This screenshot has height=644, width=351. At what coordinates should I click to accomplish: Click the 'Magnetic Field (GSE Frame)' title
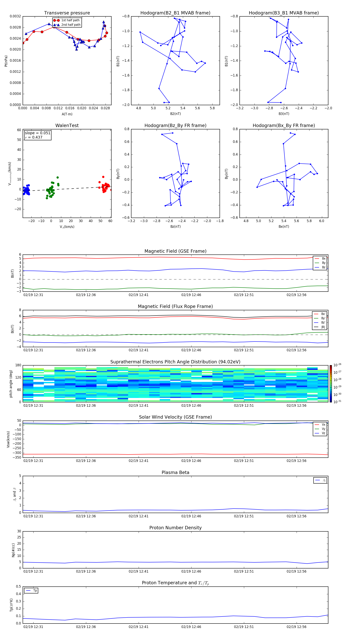(x=175, y=251)
